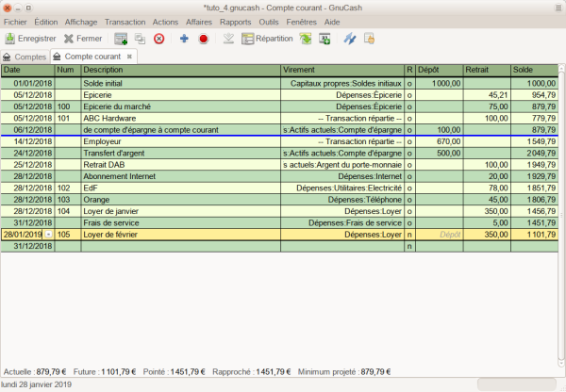Click the Répartition split transaction button
566x392 pixels.
[267, 39]
